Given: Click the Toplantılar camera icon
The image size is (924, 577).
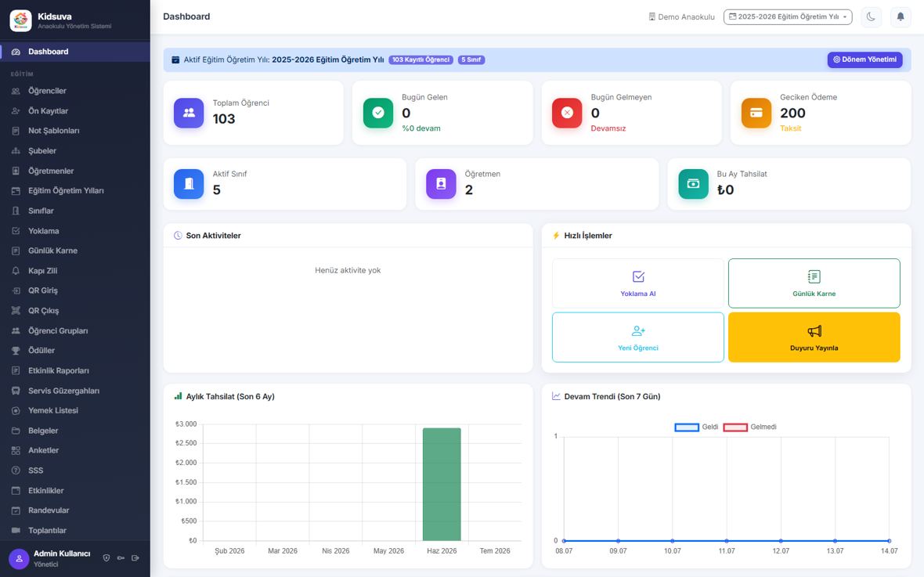Looking at the screenshot, I should [16, 531].
